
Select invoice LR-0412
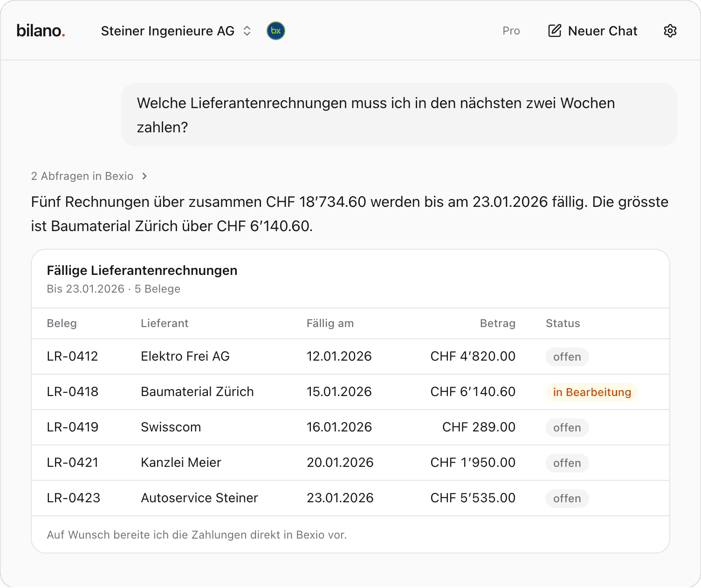pos(72,356)
